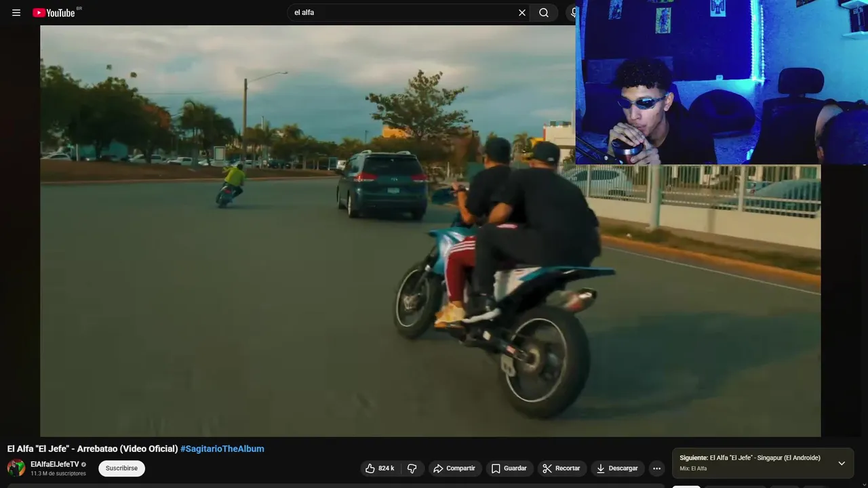Open ElAlfaElJefeTV channel name link

[x=55, y=464]
